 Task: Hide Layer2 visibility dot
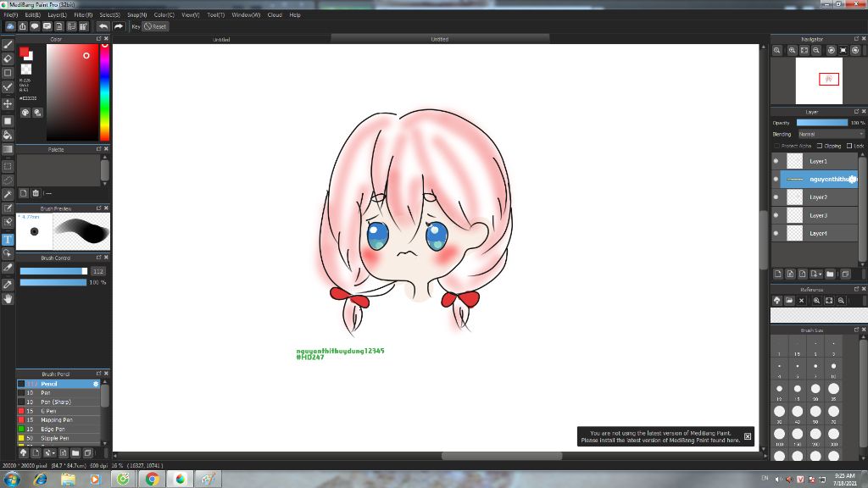(776, 197)
